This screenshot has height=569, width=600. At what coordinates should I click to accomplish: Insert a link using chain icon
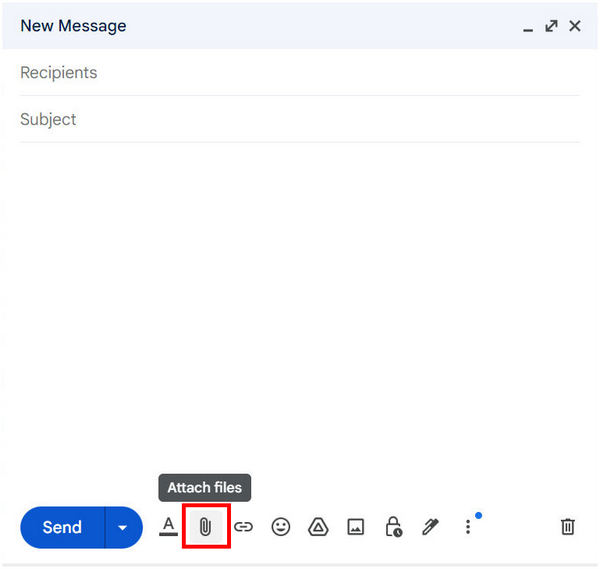point(243,527)
